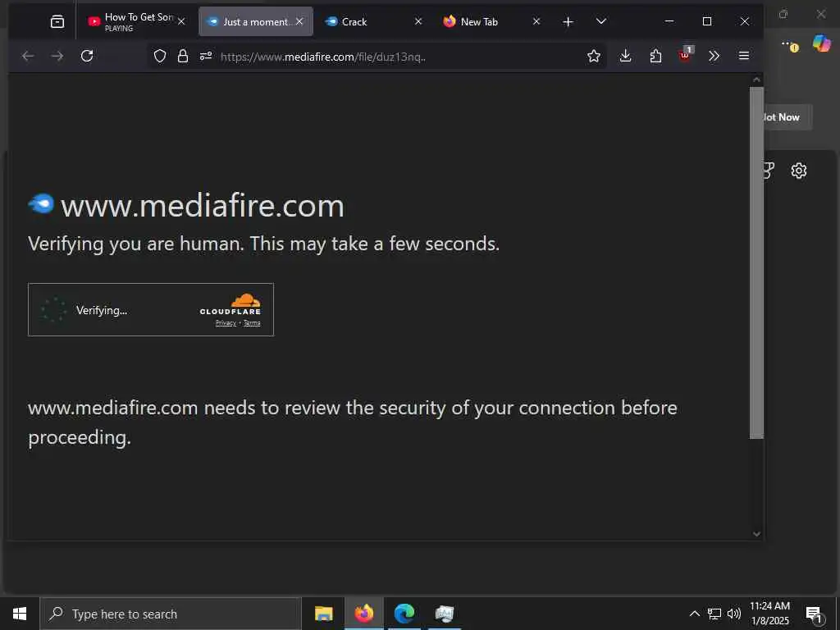Open the computer app taskbar icon
This screenshot has height=630, width=840.
pos(445,614)
